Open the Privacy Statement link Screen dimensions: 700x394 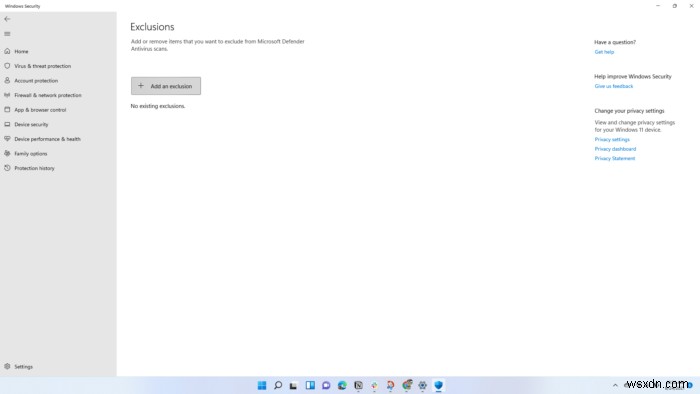click(614, 158)
